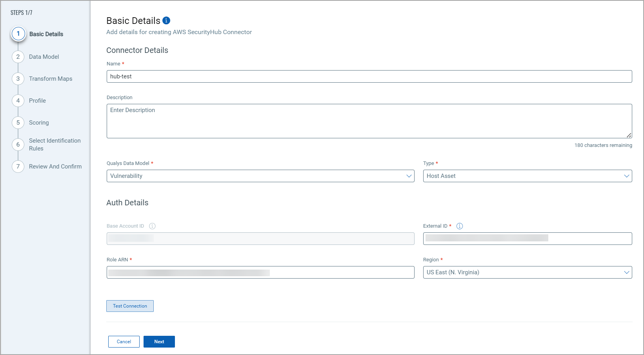Select step 1 circle icon
The height and width of the screenshot is (355, 644).
tap(18, 34)
